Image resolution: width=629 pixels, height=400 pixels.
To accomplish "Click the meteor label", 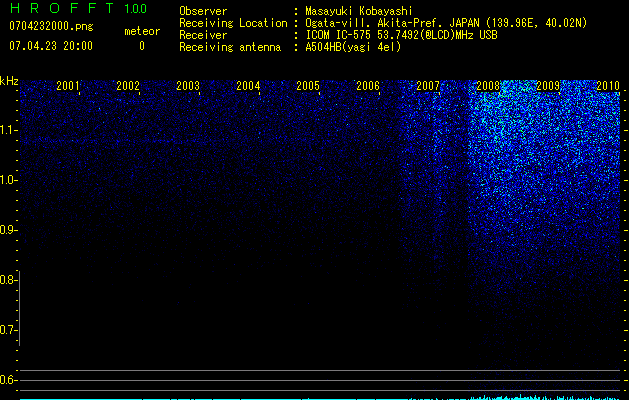I will click(x=142, y=31).
